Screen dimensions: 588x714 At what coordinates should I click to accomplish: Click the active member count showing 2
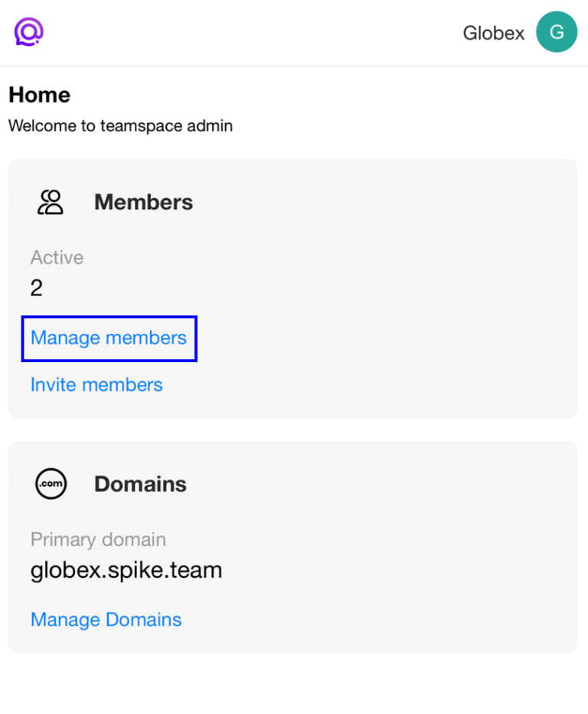(35, 288)
